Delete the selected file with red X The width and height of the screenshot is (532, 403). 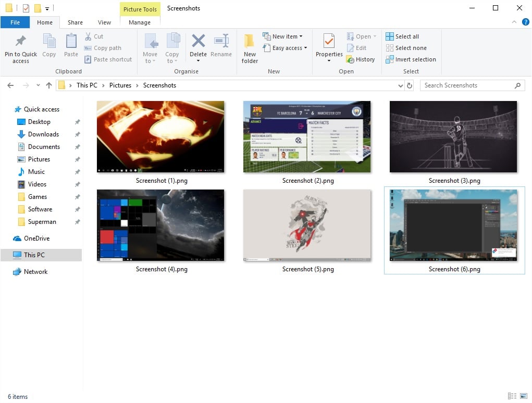198,41
